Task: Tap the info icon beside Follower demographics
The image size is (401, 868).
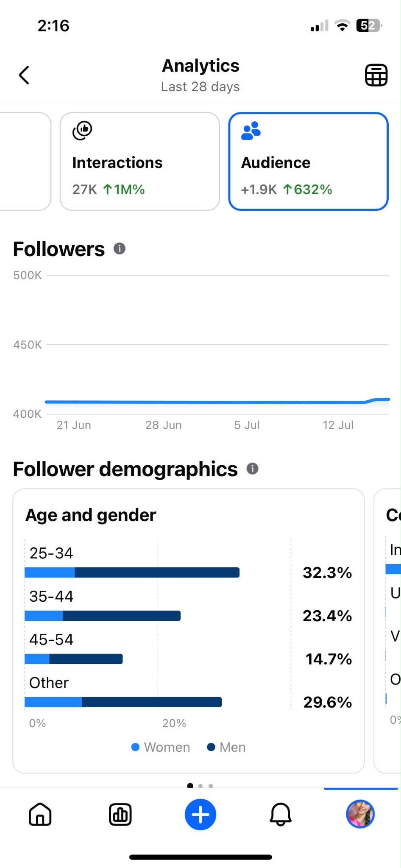Action: tap(253, 469)
